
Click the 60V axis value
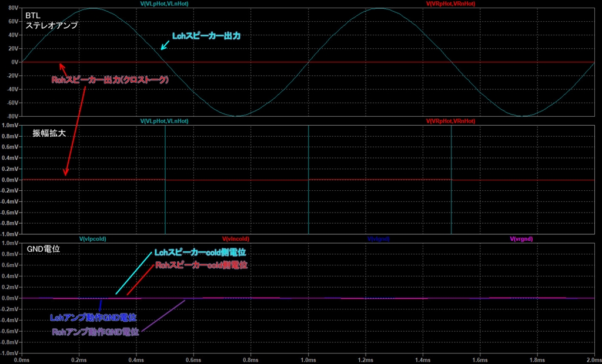[14, 21]
